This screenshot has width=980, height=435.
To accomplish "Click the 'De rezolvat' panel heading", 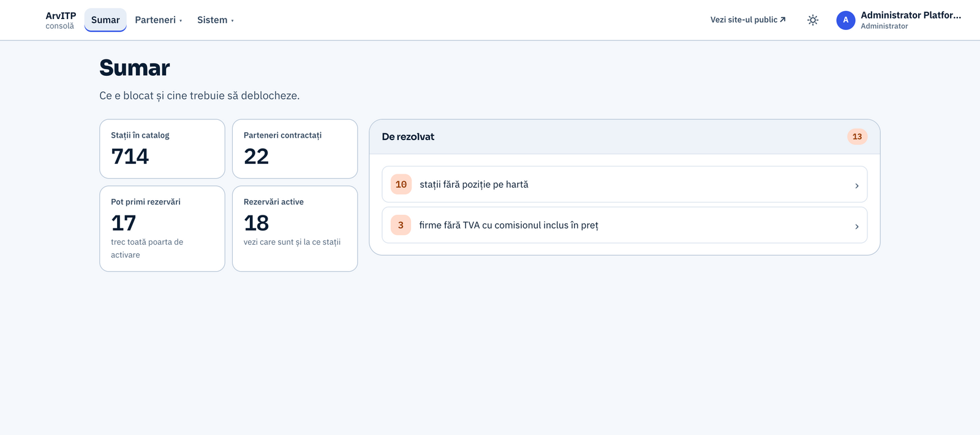I will 408,136.
